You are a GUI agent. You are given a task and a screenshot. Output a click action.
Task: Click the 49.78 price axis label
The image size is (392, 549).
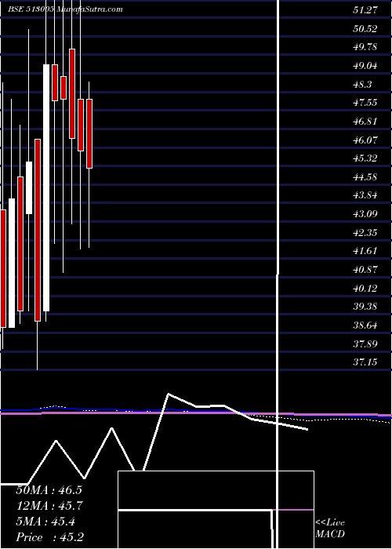tap(365, 47)
